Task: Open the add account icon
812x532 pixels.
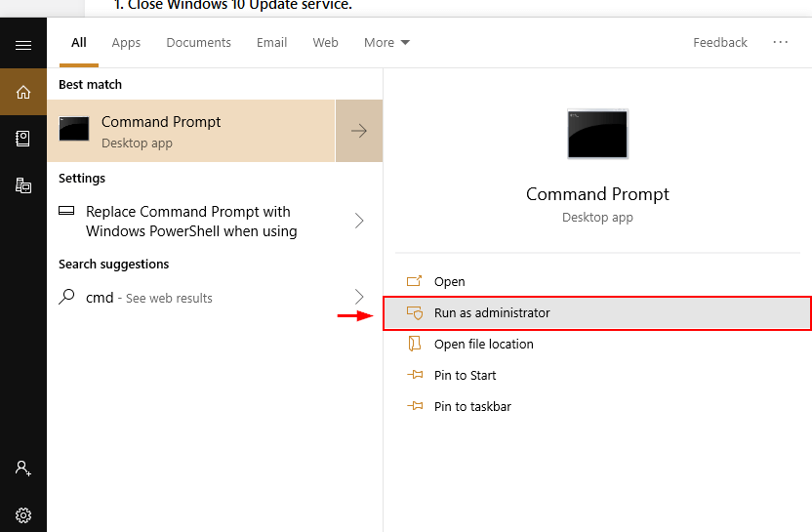Action: 23,469
